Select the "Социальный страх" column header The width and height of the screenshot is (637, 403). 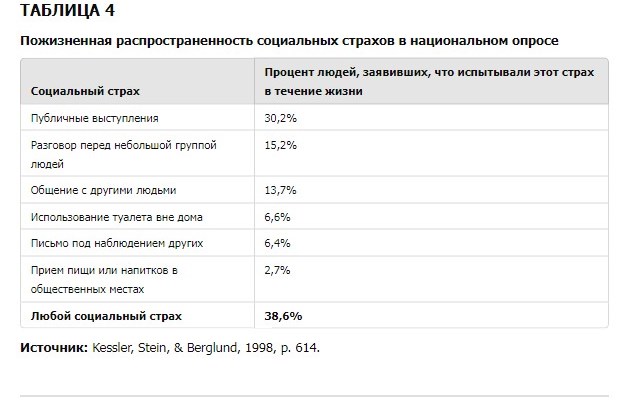pyautogui.click(x=85, y=90)
